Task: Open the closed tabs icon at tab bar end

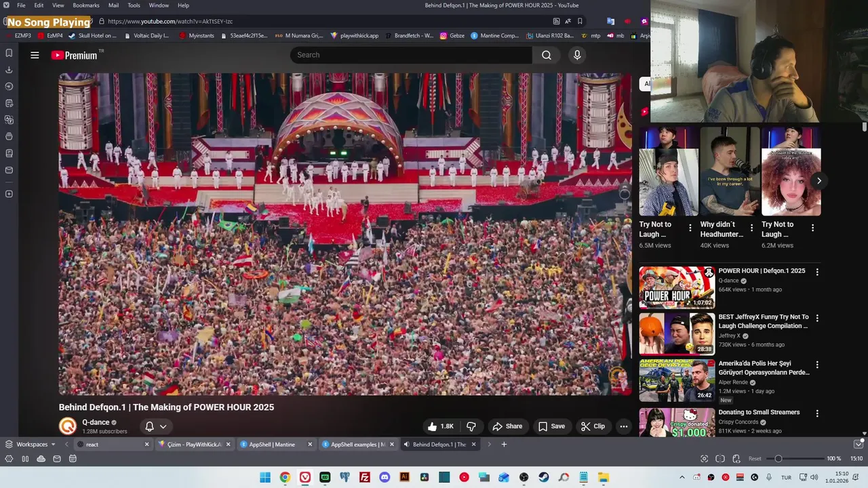Action: (x=859, y=444)
